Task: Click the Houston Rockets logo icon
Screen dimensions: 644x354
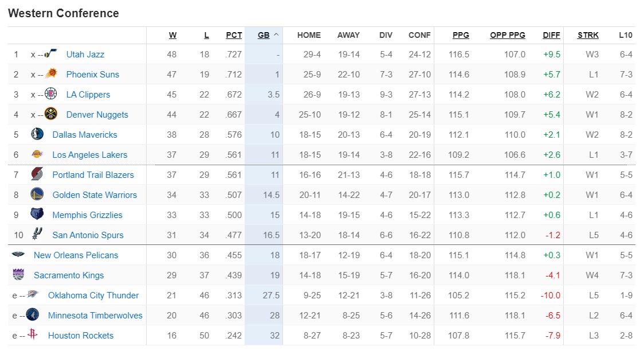Action: coord(33,335)
